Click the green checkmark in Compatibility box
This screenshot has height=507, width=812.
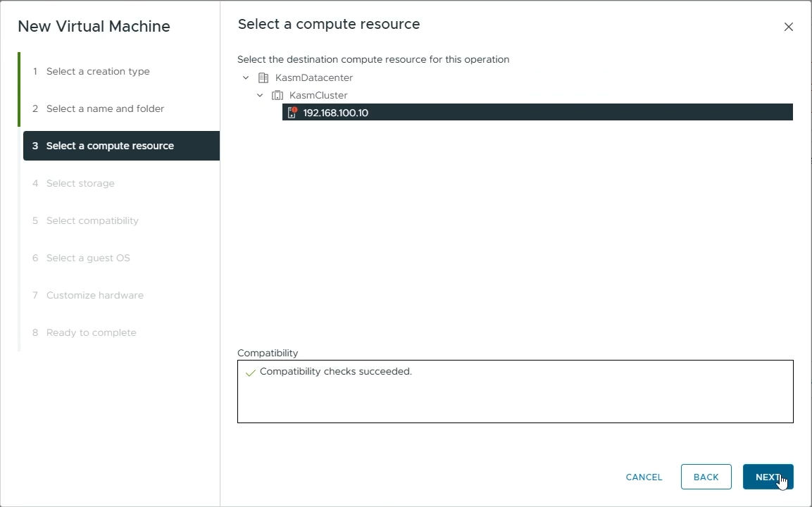click(251, 372)
